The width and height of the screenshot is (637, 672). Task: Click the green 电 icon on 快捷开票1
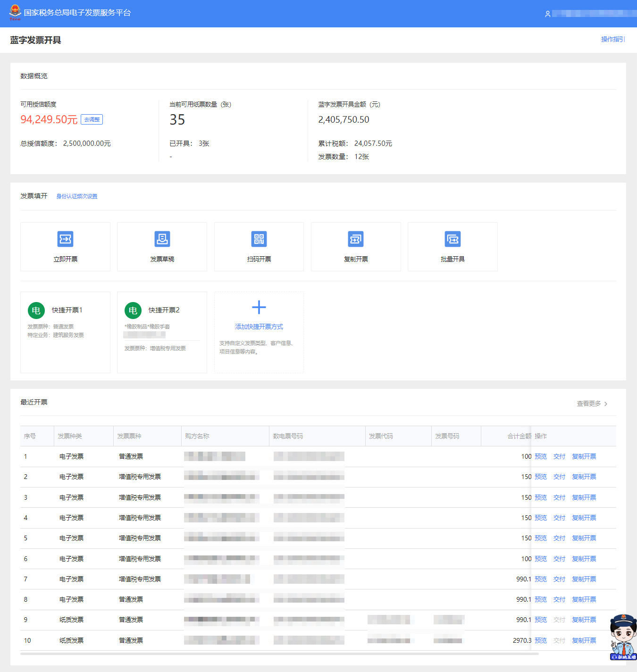click(x=36, y=310)
